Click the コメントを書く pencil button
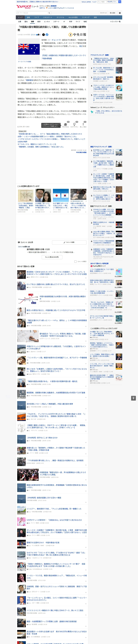Screen dimensions: 138x644 click(x=69, y=242)
